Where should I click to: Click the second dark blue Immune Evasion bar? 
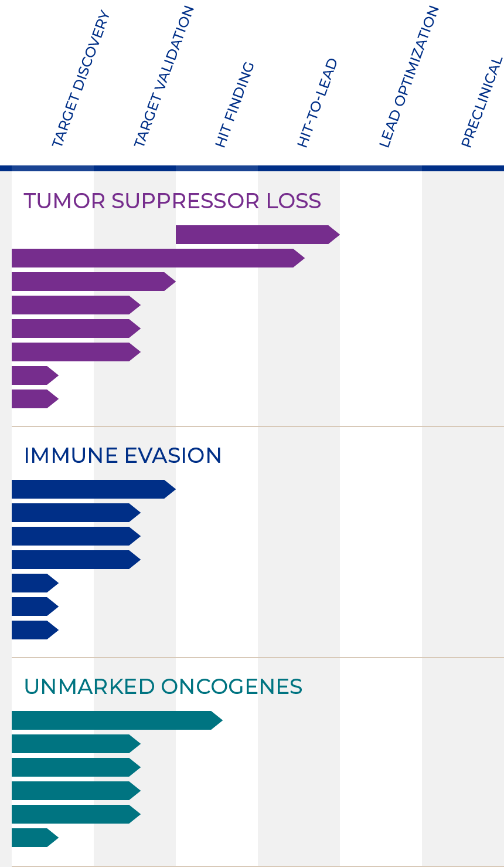pos(76,513)
